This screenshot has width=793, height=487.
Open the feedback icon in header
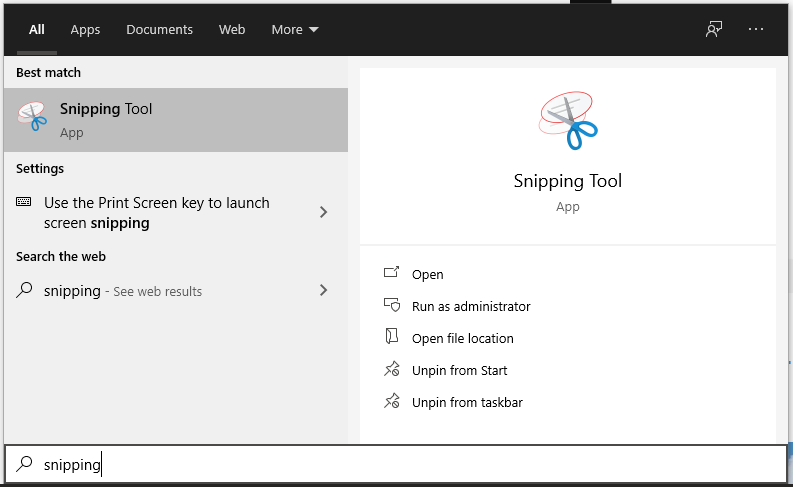(x=714, y=29)
